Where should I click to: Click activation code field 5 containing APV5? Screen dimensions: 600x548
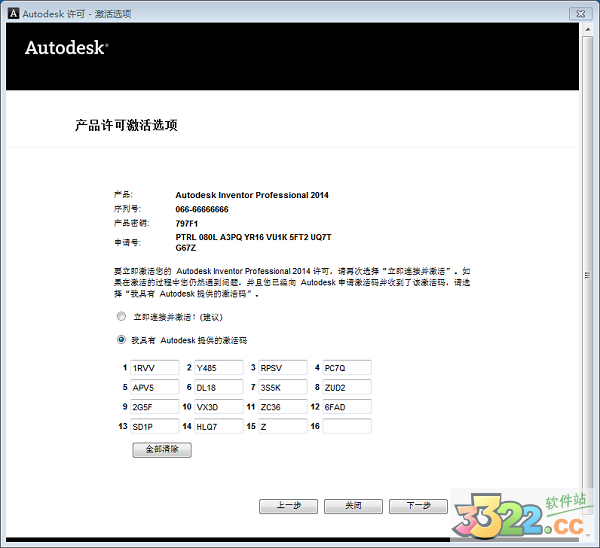155,387
